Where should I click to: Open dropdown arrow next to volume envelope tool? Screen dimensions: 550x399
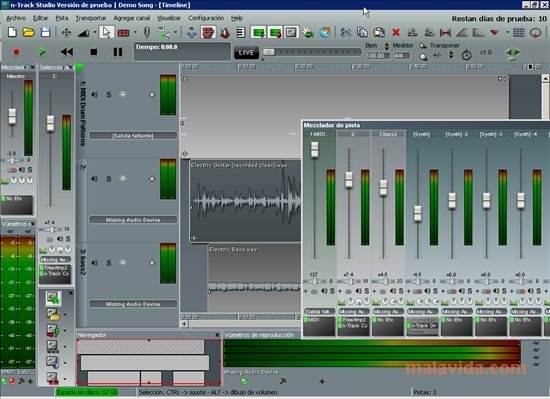tap(95, 33)
